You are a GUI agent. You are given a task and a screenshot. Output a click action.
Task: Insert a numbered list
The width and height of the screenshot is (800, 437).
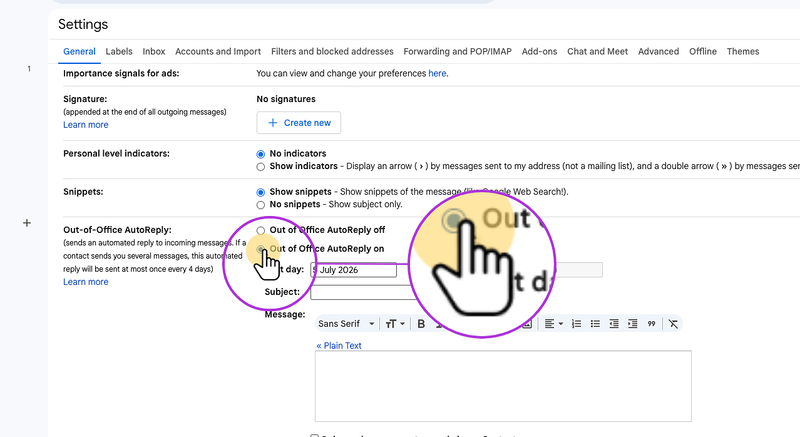(x=577, y=324)
